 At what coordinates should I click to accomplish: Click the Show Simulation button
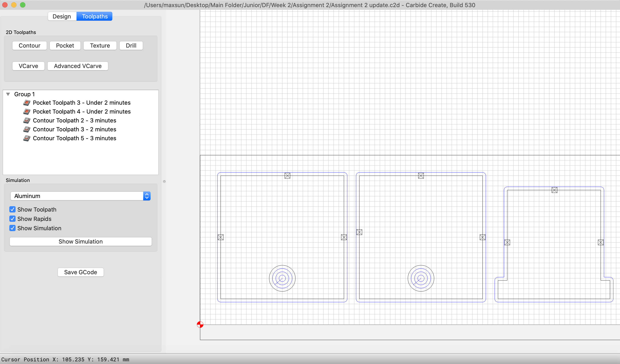[81, 242]
